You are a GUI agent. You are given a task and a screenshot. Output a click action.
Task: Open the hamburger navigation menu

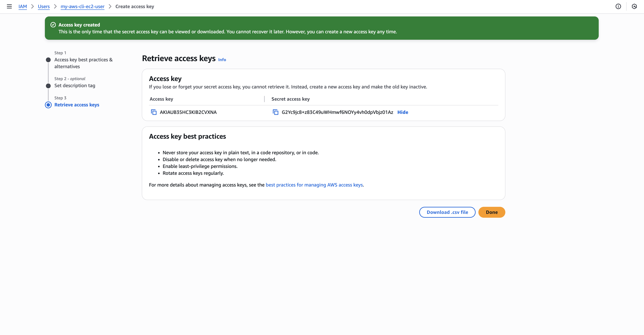(9, 6)
